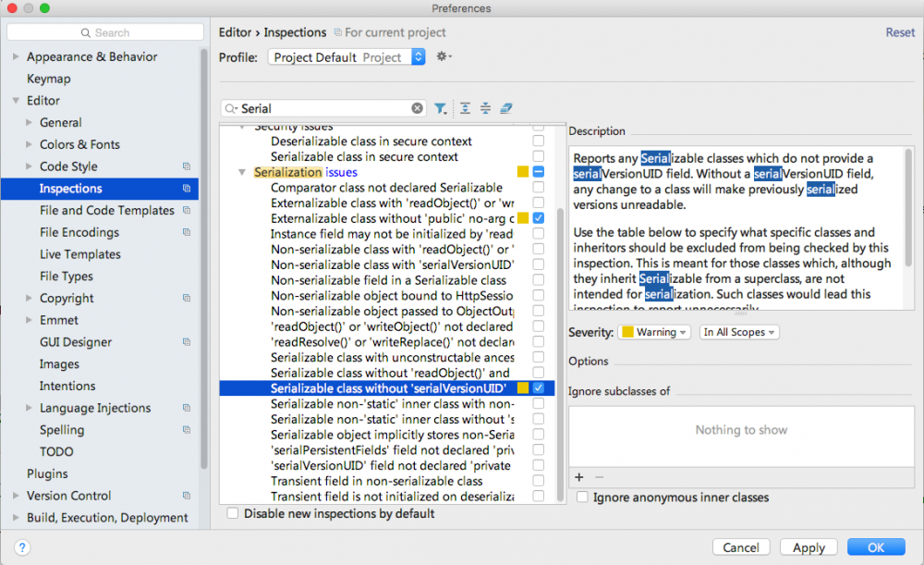Click the Apply button

click(808, 547)
